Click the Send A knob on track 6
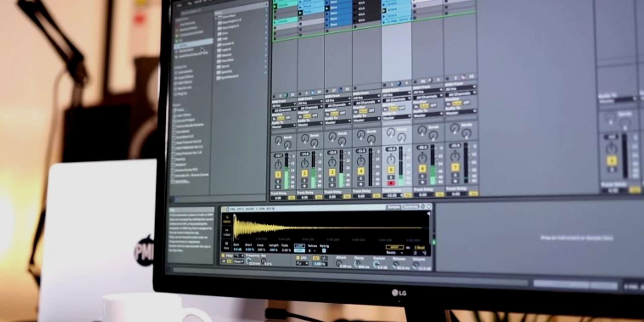Viewport: 644px width, 322px height. (422, 130)
